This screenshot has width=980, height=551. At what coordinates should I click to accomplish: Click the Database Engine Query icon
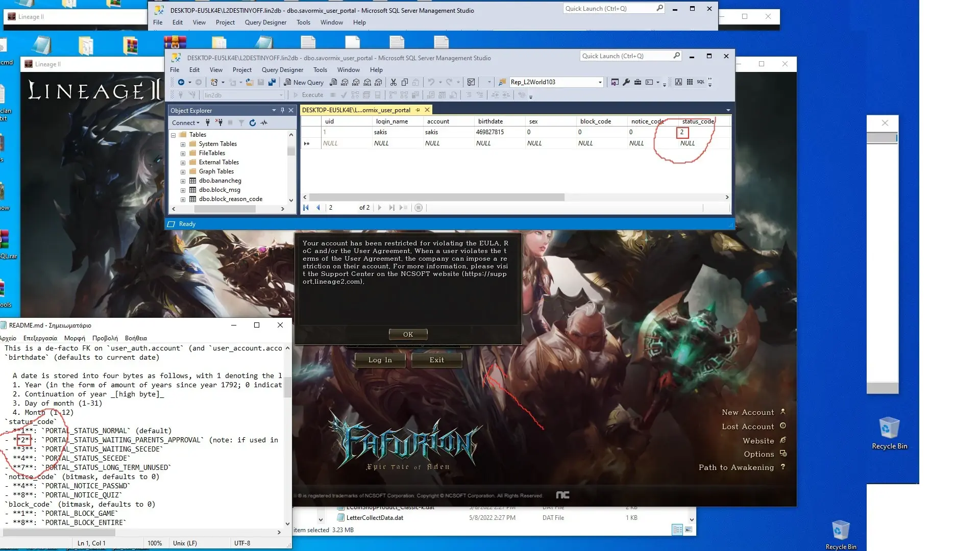coord(333,82)
